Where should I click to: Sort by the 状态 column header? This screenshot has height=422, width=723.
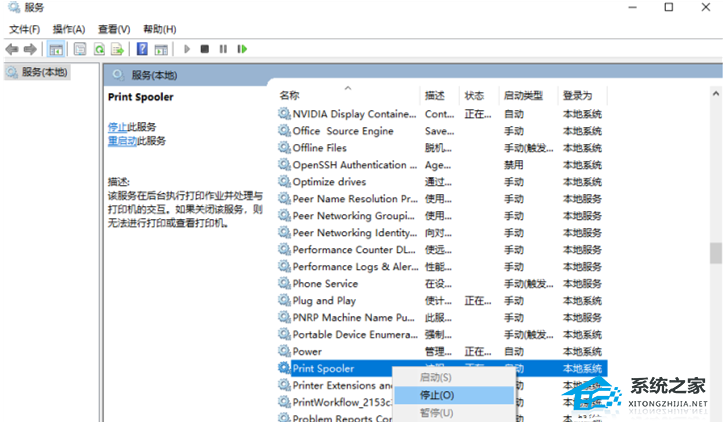pos(474,96)
